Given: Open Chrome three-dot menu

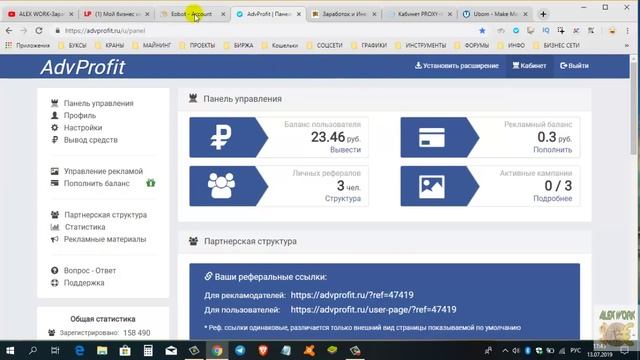Looking at the screenshot, I should pos(627,31).
